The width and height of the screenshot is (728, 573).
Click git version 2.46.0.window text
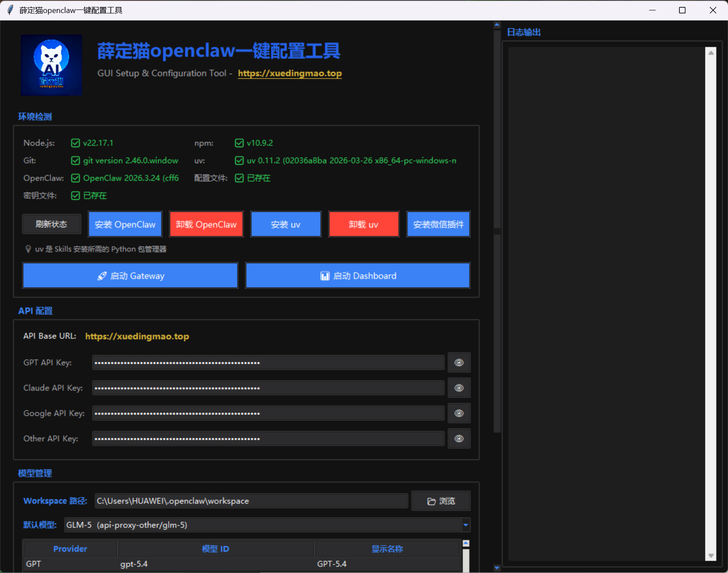point(130,161)
